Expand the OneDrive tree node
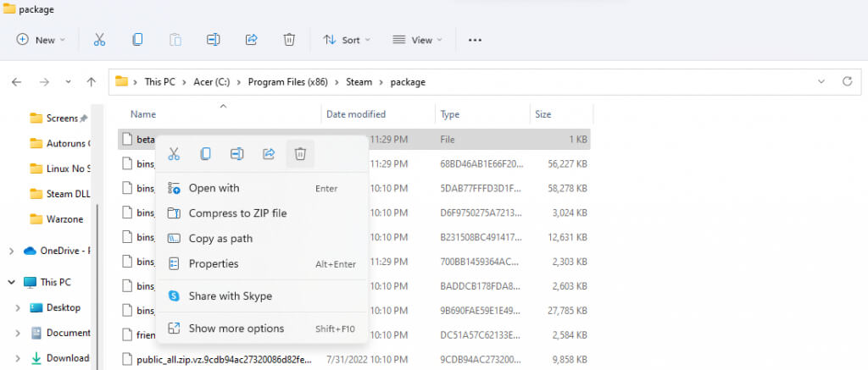This screenshot has height=370, width=868. (11, 251)
